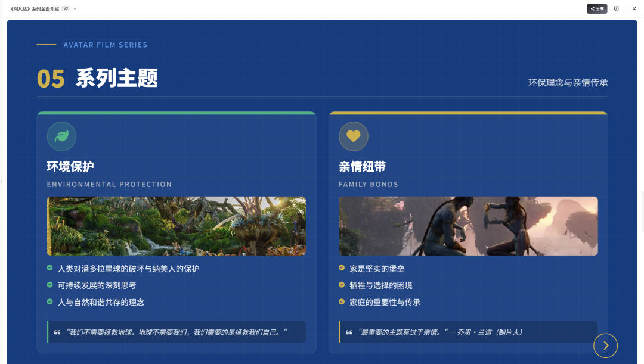Screen dimensions: 644x364
Task: Open the presentation mode icon
Action: pos(616,8)
